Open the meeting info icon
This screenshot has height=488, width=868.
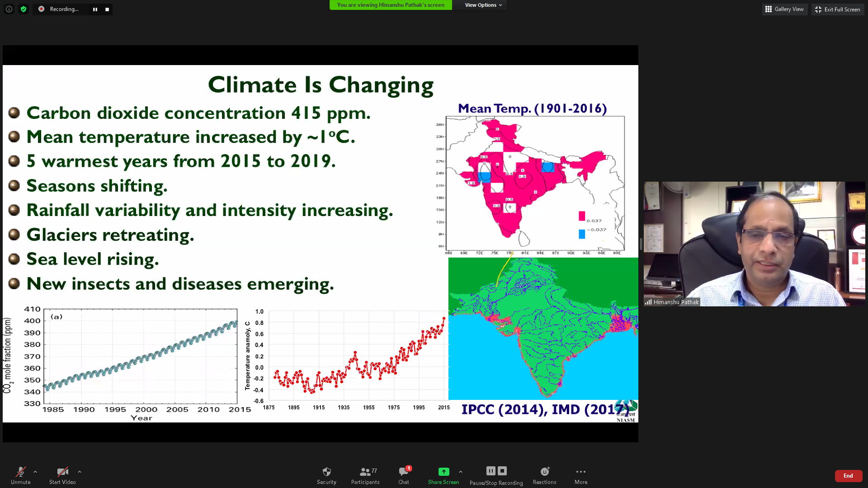(9, 9)
